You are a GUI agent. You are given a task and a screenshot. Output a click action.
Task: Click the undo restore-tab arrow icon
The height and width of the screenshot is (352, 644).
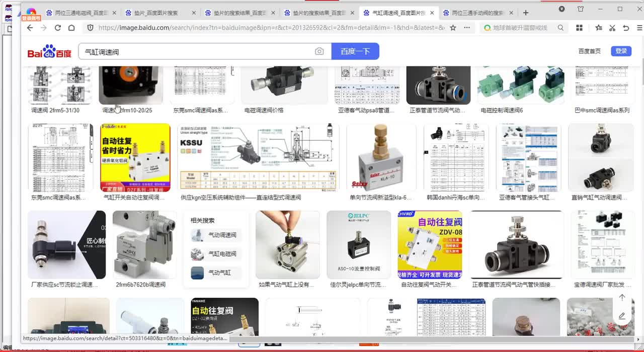626,28
